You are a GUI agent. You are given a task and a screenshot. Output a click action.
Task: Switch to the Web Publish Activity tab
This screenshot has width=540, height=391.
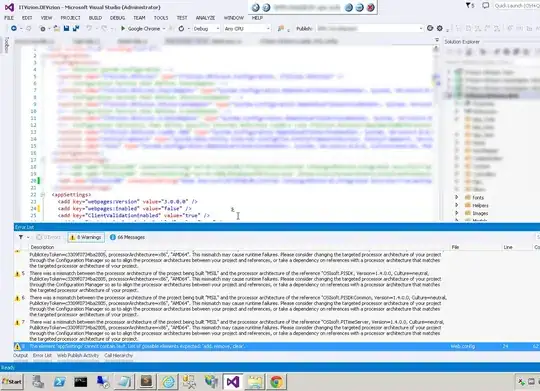78,355
